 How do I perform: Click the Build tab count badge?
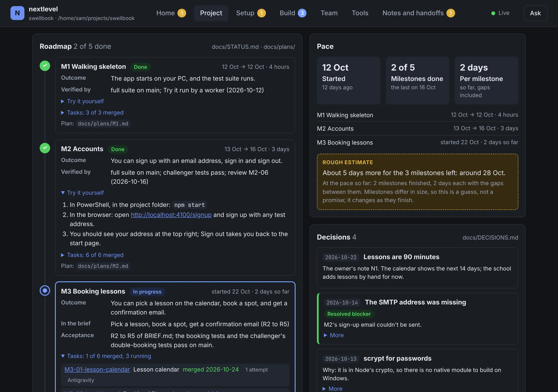coord(302,13)
